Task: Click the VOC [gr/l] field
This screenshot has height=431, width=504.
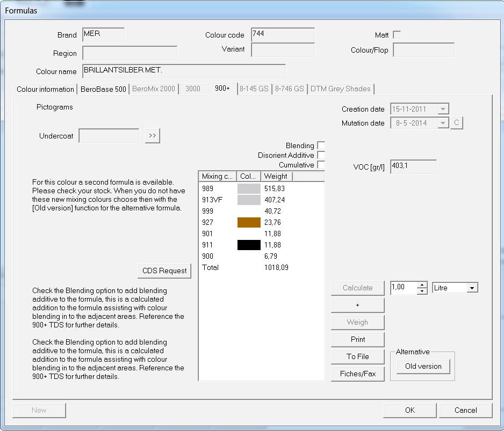Action: pyautogui.click(x=413, y=166)
